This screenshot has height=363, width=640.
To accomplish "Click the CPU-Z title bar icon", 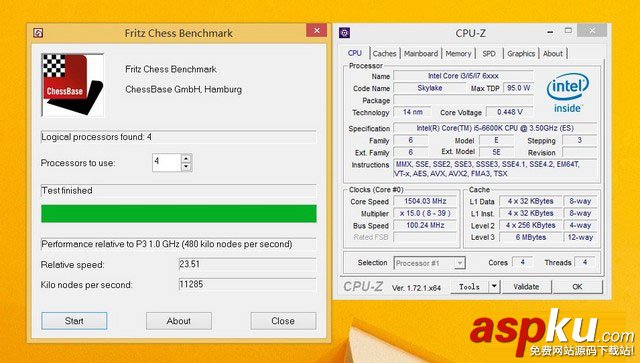I will [344, 33].
